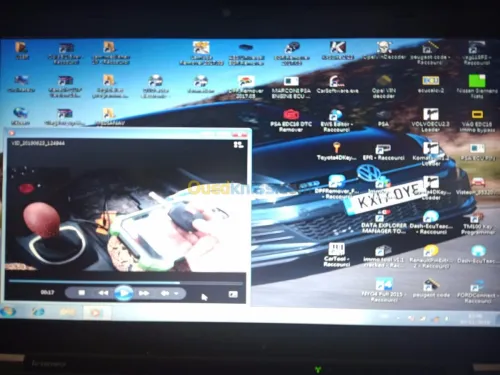The width and height of the screenshot is (500, 375).
Task: Launch FORDConnect - Raccourci shortcut
Action: pos(477,292)
